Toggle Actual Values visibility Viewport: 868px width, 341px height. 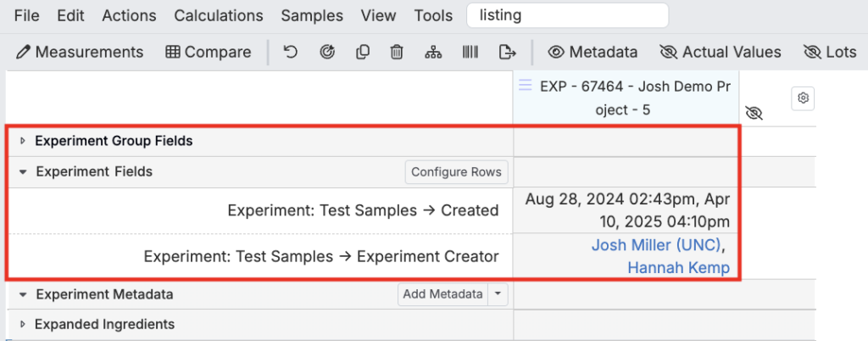pyautogui.click(x=720, y=53)
